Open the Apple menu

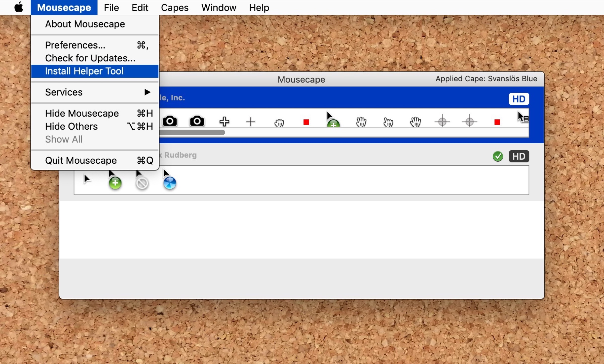19,8
